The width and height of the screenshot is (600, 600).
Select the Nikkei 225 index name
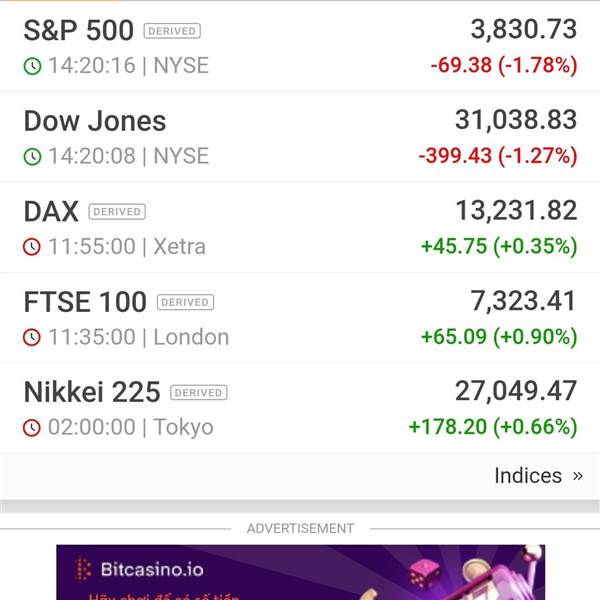click(92, 392)
